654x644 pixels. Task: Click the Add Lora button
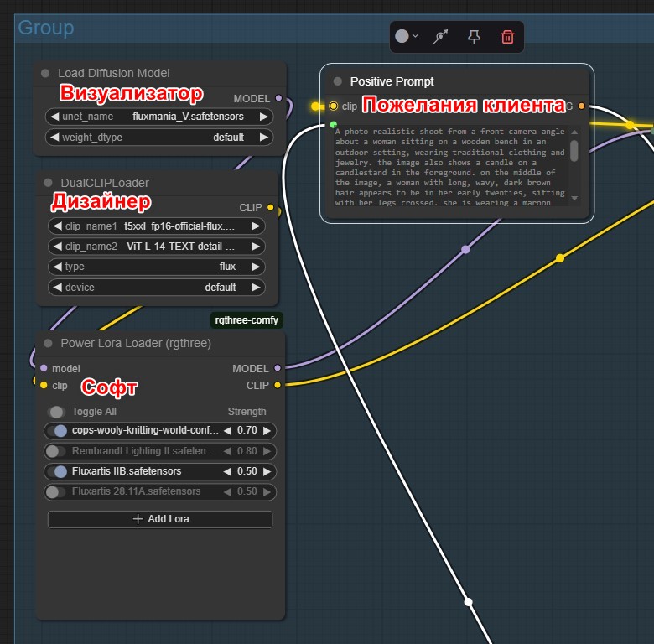(x=160, y=519)
